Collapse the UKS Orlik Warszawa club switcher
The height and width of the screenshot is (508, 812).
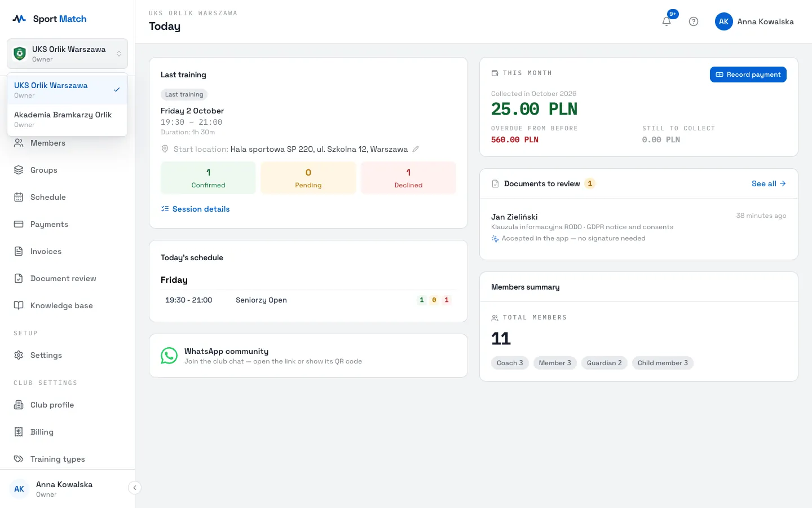coord(68,54)
